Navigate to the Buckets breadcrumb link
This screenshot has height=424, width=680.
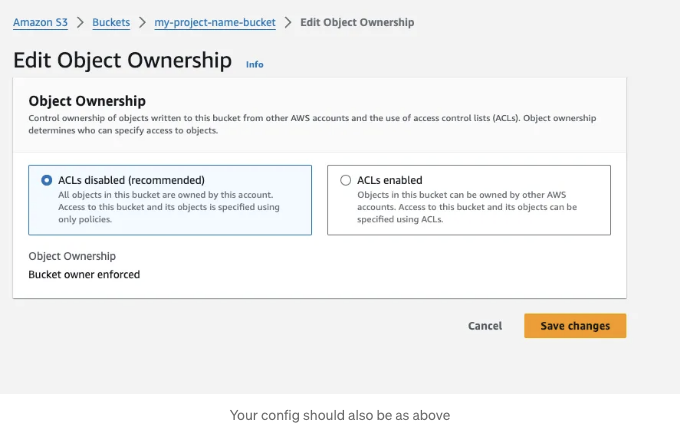[x=111, y=23]
